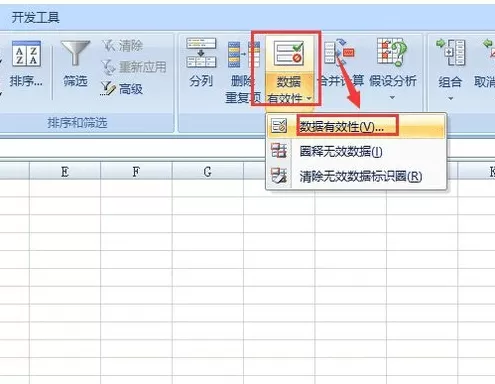Click the 排序 A-Z sort icon
This screenshot has height=384, width=495.
[x=26, y=54]
